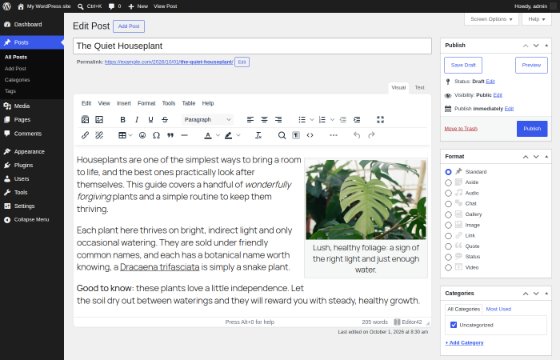The height and width of the screenshot is (360, 560).
Task: Click the insert table icon
Action: (122, 135)
